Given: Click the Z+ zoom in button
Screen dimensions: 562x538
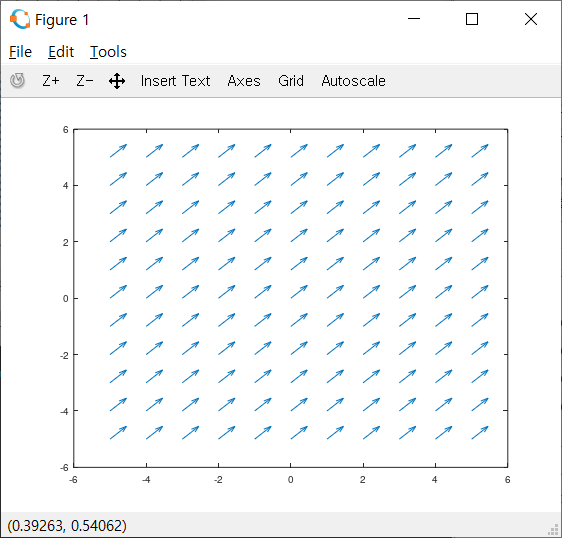Looking at the screenshot, I should 51,81.
